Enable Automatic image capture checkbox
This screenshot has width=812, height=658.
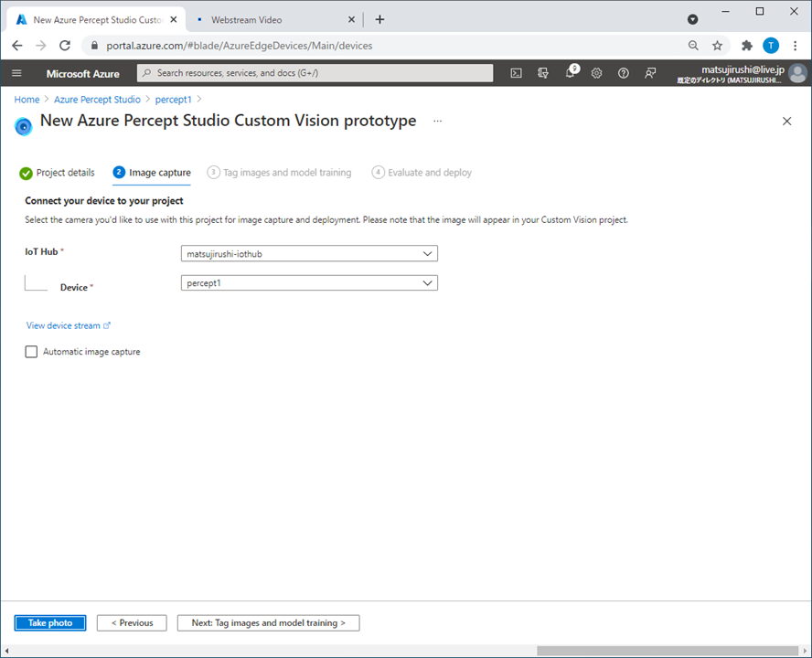pyautogui.click(x=31, y=352)
